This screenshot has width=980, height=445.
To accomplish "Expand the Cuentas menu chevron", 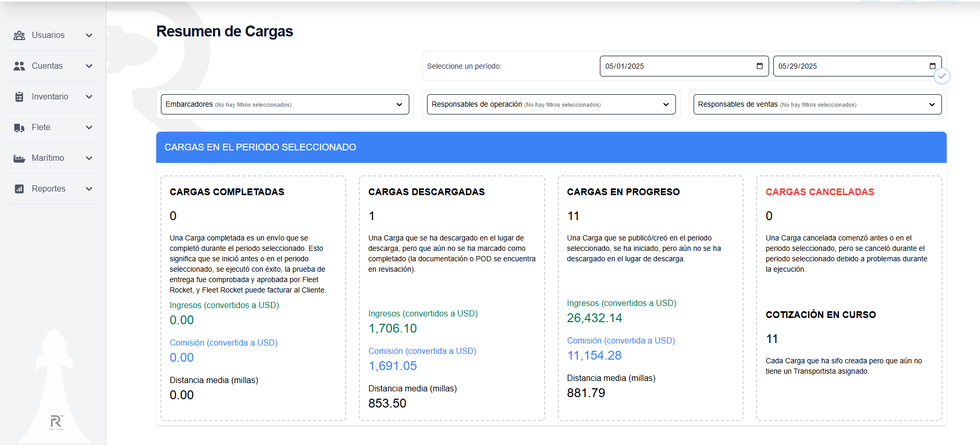I will click(89, 66).
